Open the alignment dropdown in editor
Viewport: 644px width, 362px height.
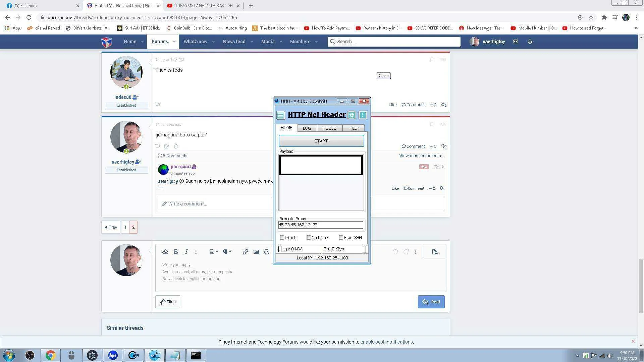(214, 252)
